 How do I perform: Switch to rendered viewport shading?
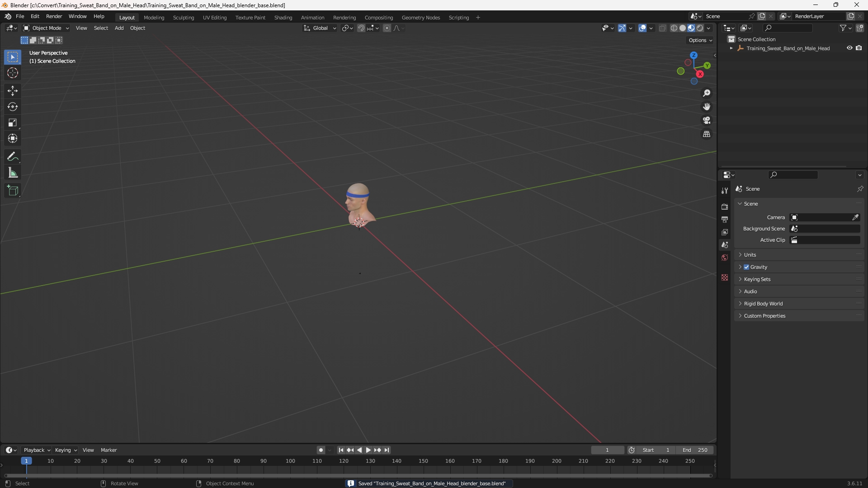700,28
